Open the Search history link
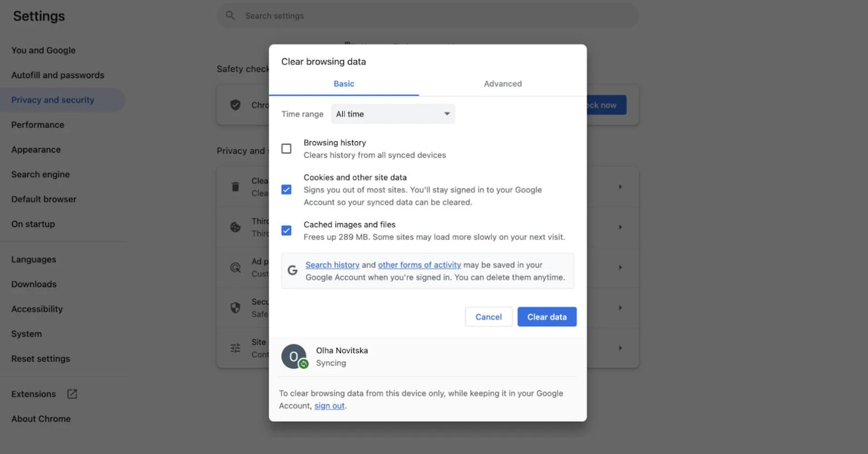Viewport: 868px width, 454px height. 332,265
